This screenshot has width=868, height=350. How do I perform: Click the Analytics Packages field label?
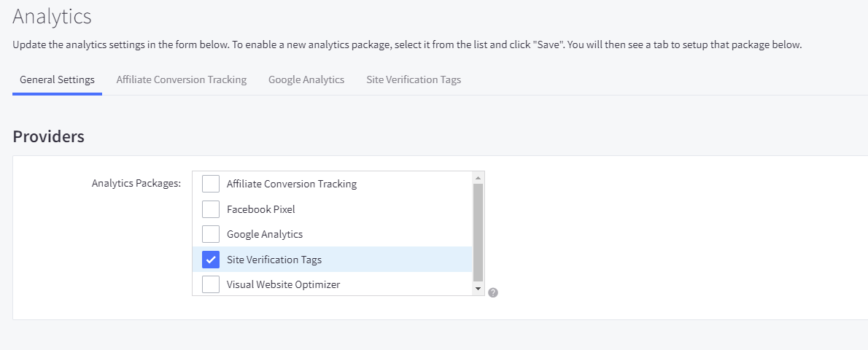(x=136, y=183)
